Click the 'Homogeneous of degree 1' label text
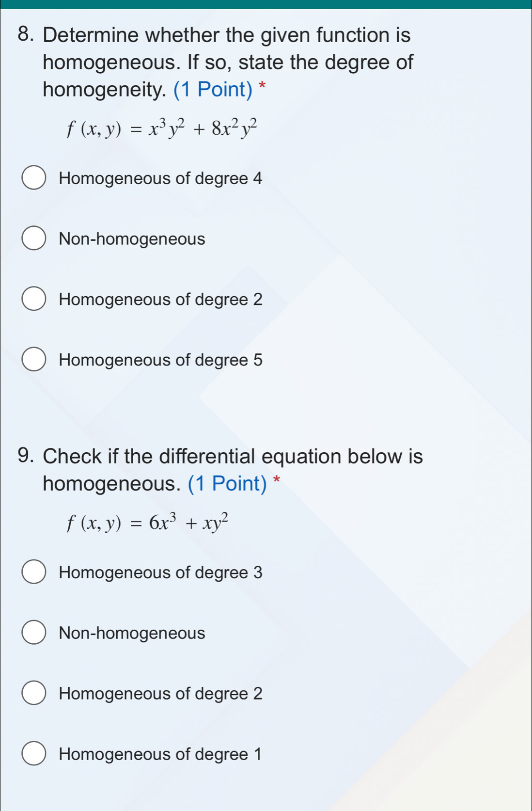This screenshot has height=811, width=532. coord(160,754)
